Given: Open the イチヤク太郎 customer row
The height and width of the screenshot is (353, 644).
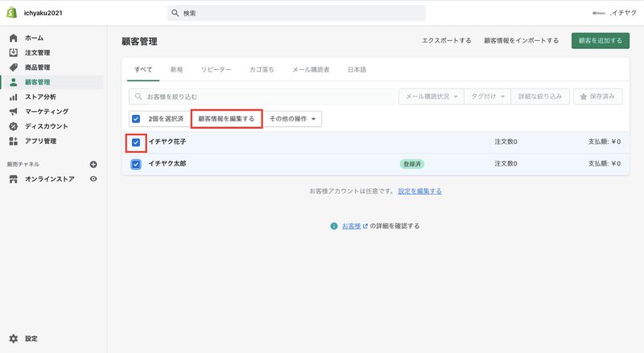Looking at the screenshot, I should (375, 164).
